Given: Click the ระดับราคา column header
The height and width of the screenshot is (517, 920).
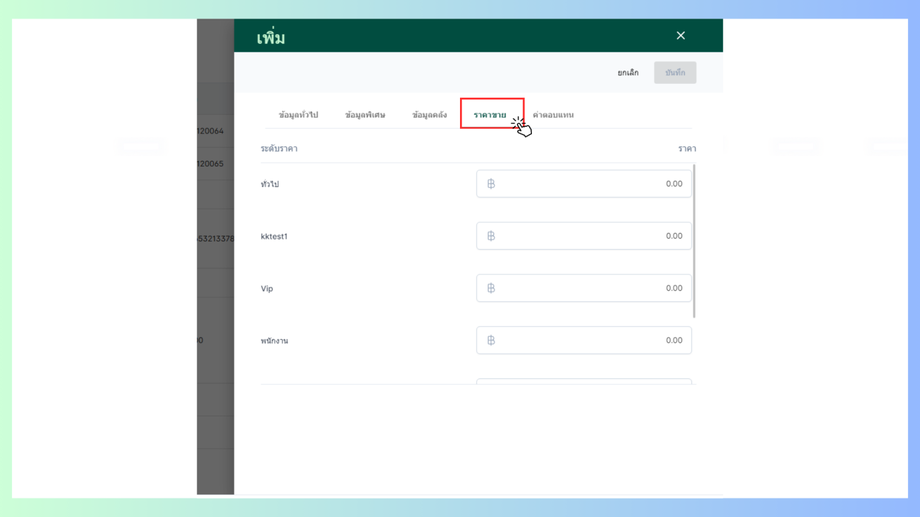Looking at the screenshot, I should tap(279, 148).
